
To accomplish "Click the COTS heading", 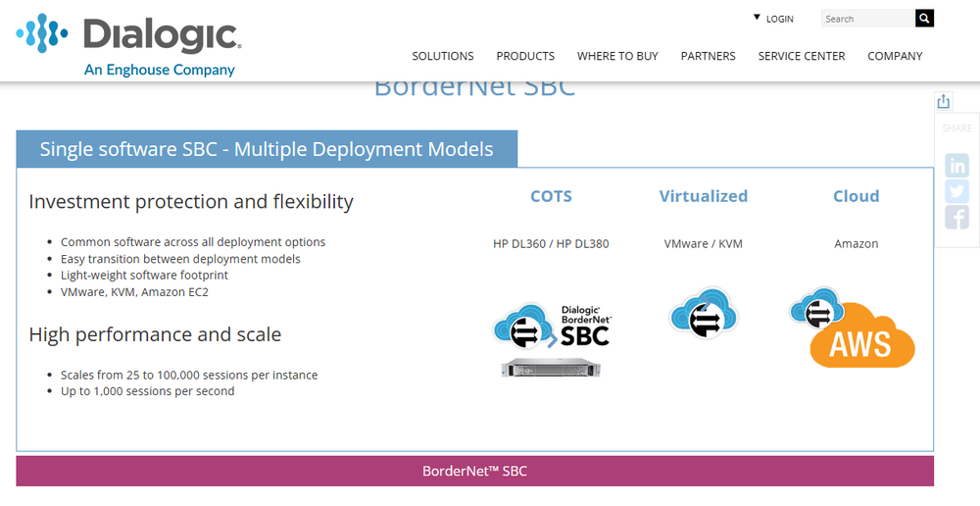I will [x=551, y=196].
